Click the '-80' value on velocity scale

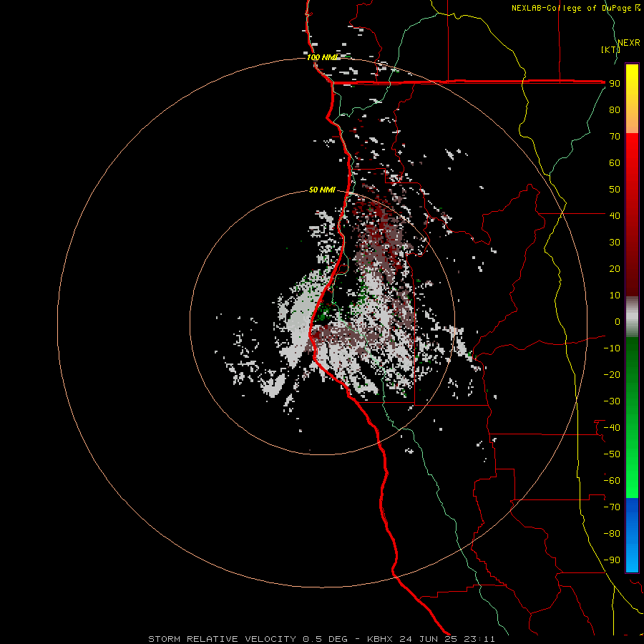(x=612, y=534)
